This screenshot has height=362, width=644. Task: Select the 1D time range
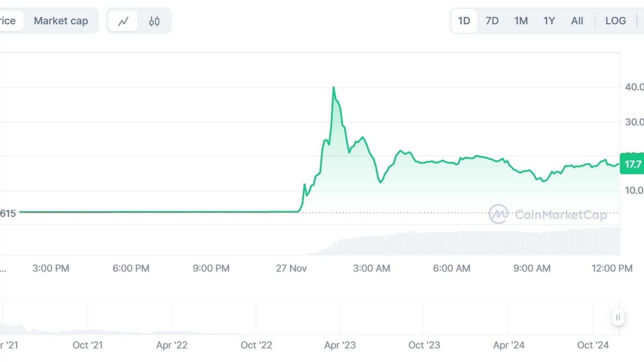point(464,21)
